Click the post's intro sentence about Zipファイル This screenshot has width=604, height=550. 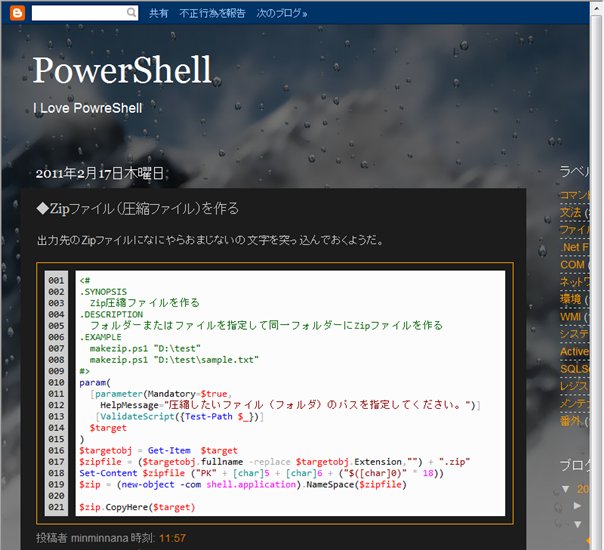211,240
